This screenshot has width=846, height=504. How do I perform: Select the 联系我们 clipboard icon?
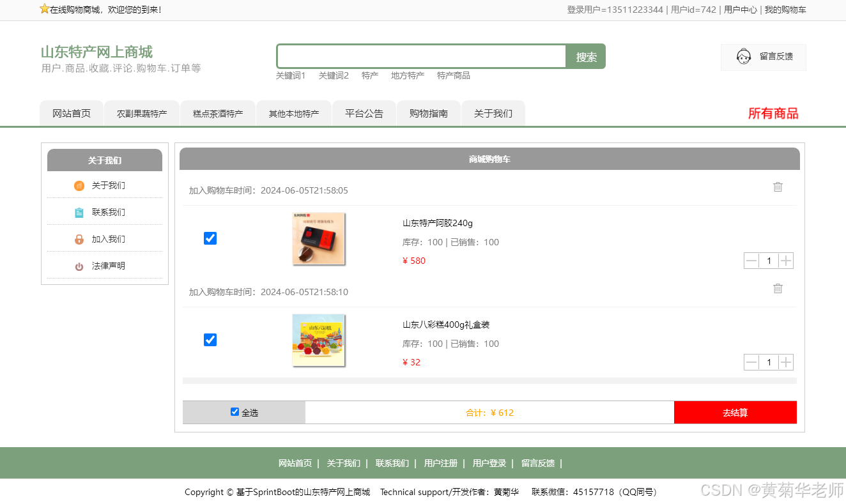tap(79, 211)
